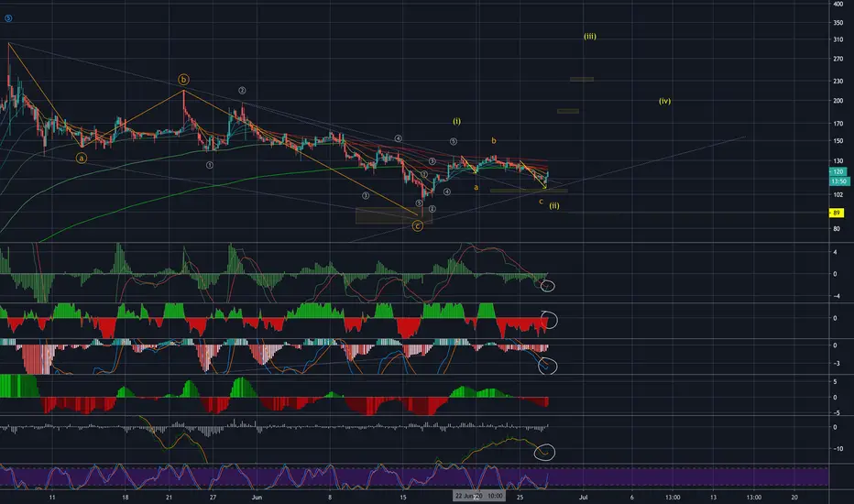The width and height of the screenshot is (854, 504).
Task: Click the 130 price axis value
Action: tap(838, 161)
